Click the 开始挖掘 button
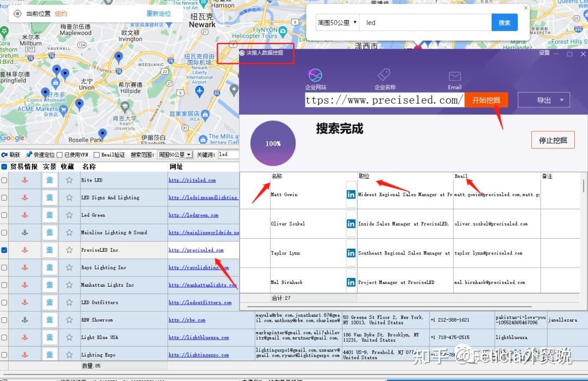 click(486, 100)
